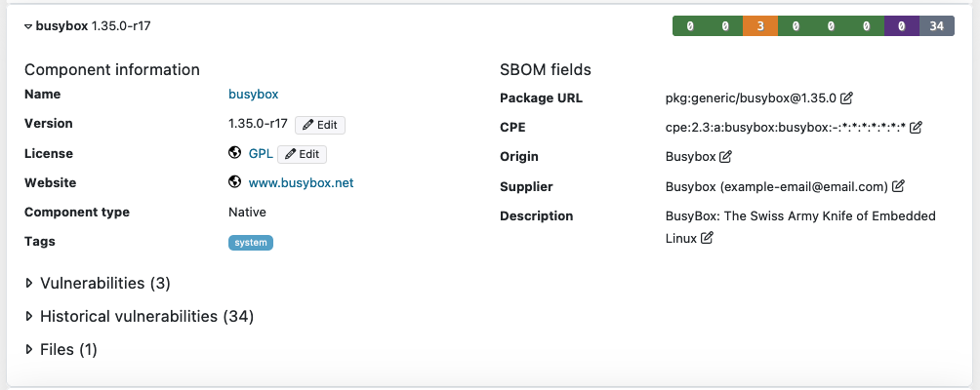Open the GPL license link
Image resolution: width=980 pixels, height=390 pixels.
click(x=260, y=153)
